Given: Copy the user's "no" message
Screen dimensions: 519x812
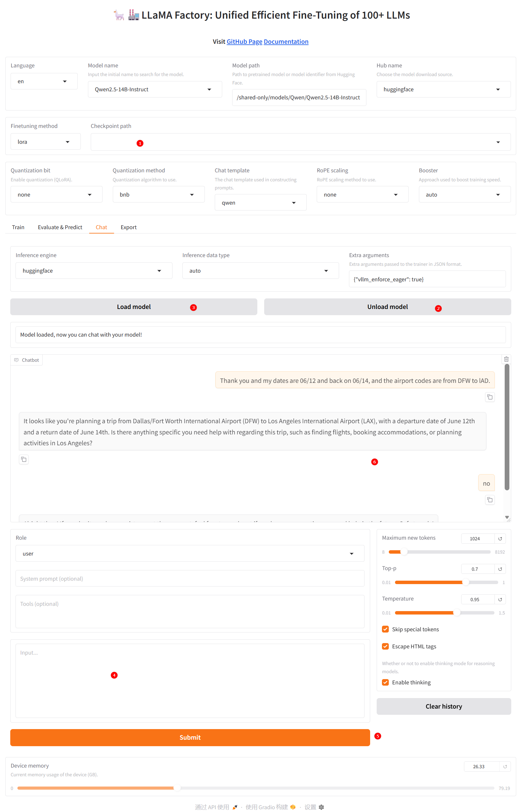Looking at the screenshot, I should click(489, 500).
